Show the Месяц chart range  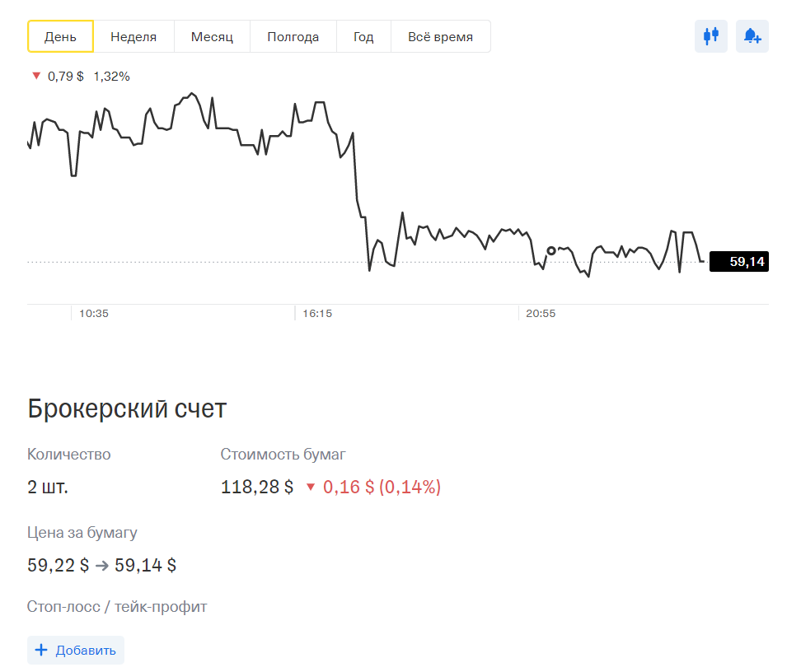[x=212, y=37]
